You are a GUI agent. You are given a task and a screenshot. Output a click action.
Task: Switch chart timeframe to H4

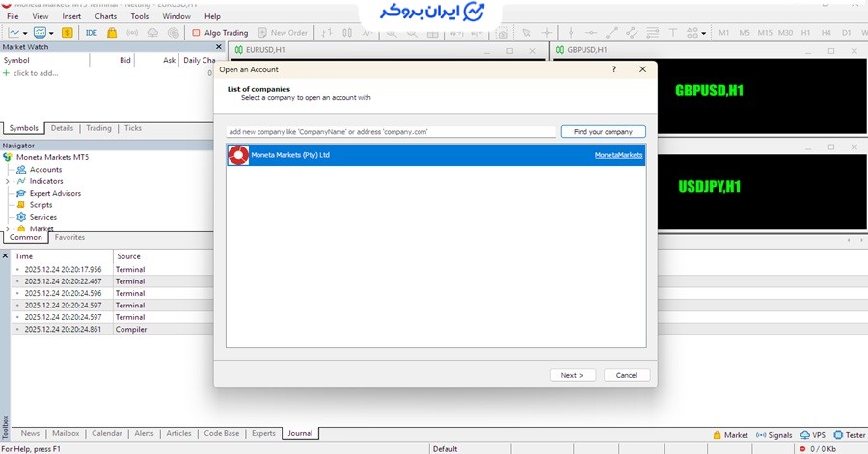click(x=826, y=33)
